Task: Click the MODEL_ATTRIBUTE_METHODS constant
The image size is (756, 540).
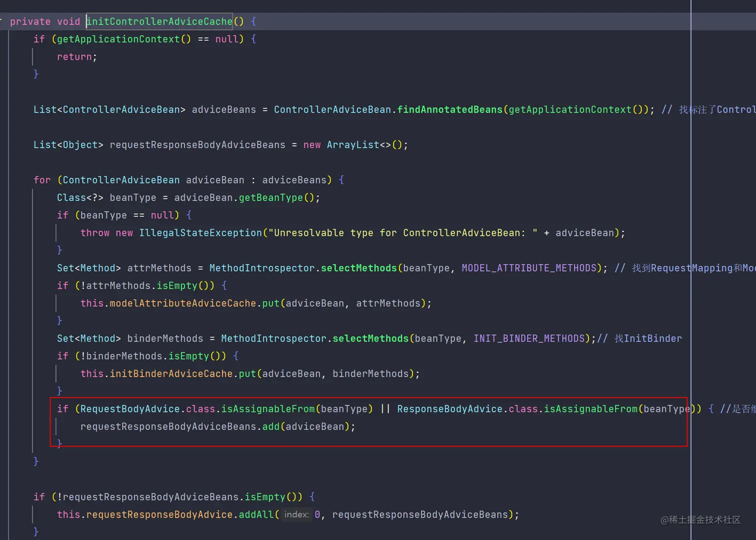Action: click(529, 268)
